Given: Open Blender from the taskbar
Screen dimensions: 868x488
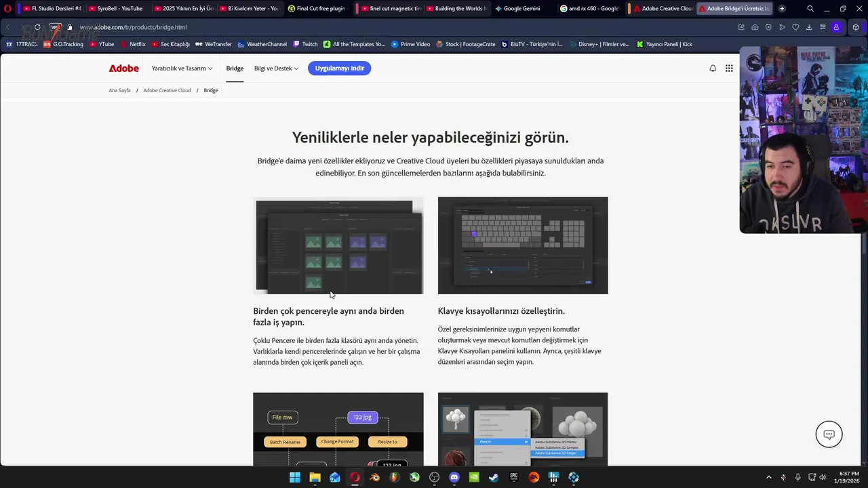Looking at the screenshot, I should [374, 477].
